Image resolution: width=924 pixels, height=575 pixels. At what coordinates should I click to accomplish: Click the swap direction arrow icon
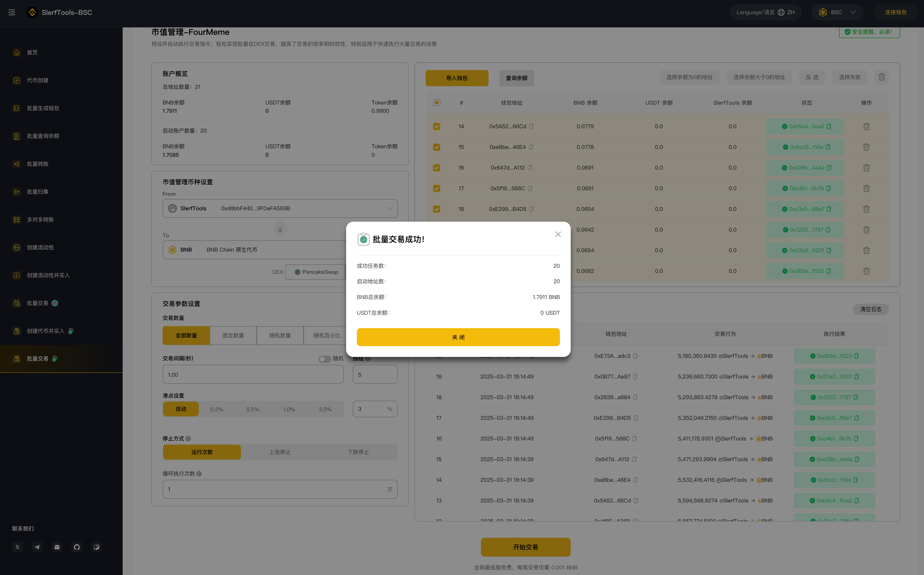pos(280,229)
